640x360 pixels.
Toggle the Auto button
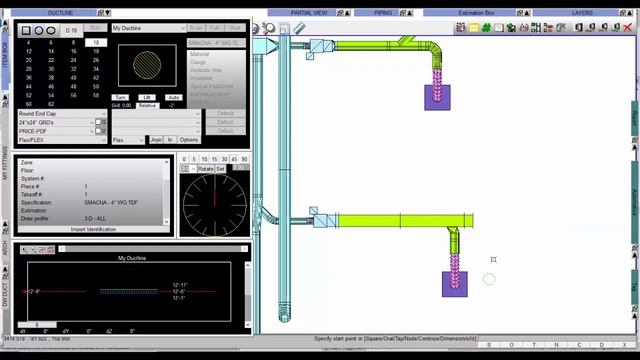point(173,98)
